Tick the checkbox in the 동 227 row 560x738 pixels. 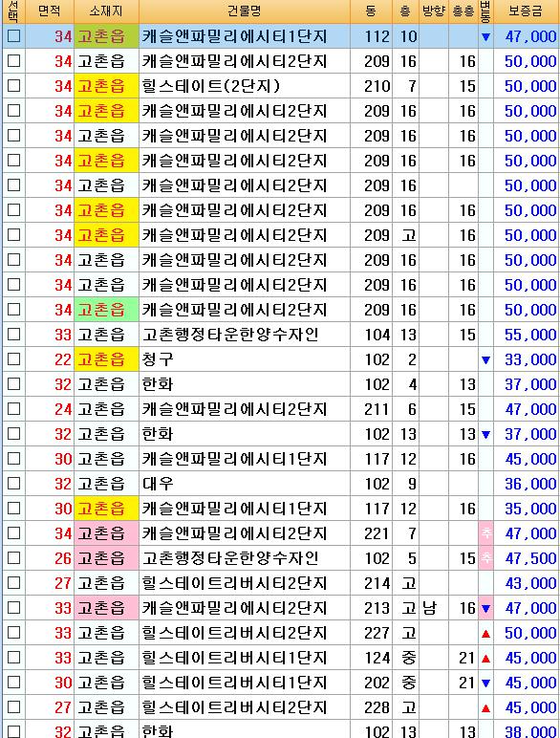[x=14, y=633]
